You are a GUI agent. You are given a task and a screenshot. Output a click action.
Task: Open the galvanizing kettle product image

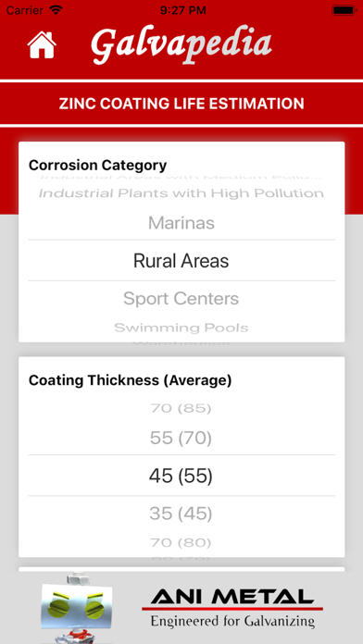[77, 608]
